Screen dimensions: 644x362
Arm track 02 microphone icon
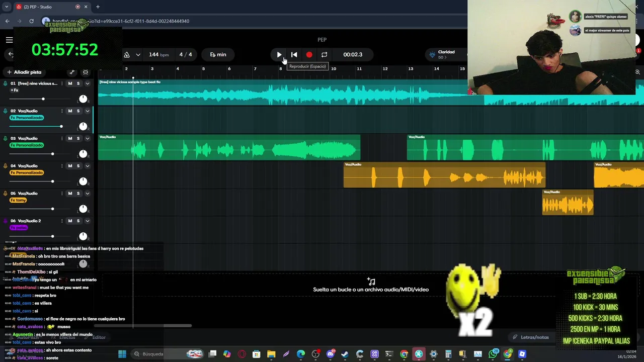6,111
